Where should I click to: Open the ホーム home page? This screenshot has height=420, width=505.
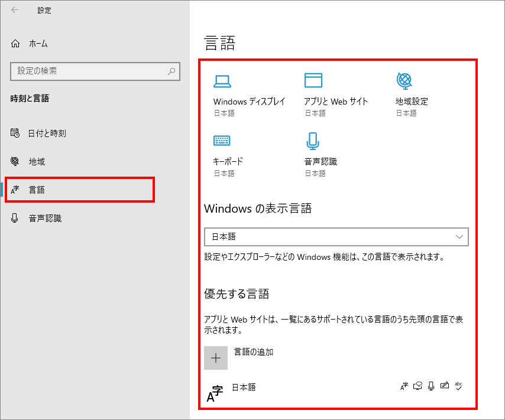29,44
